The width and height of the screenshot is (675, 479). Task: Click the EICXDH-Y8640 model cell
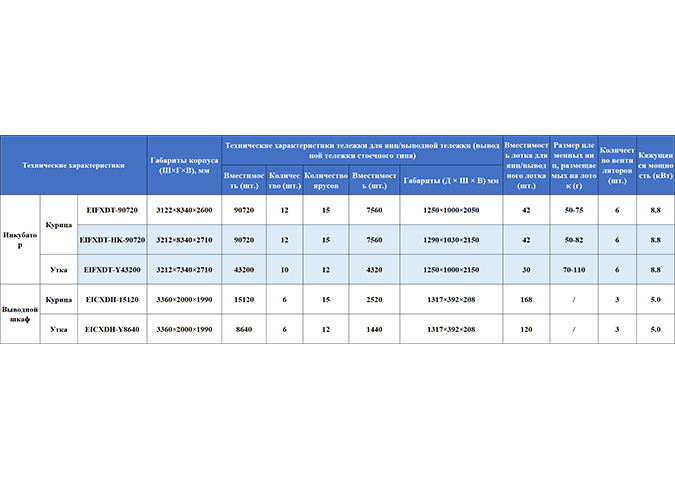[112, 329]
